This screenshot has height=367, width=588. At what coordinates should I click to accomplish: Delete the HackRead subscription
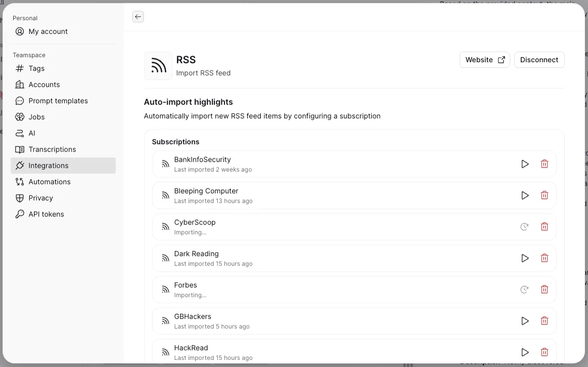click(x=544, y=352)
